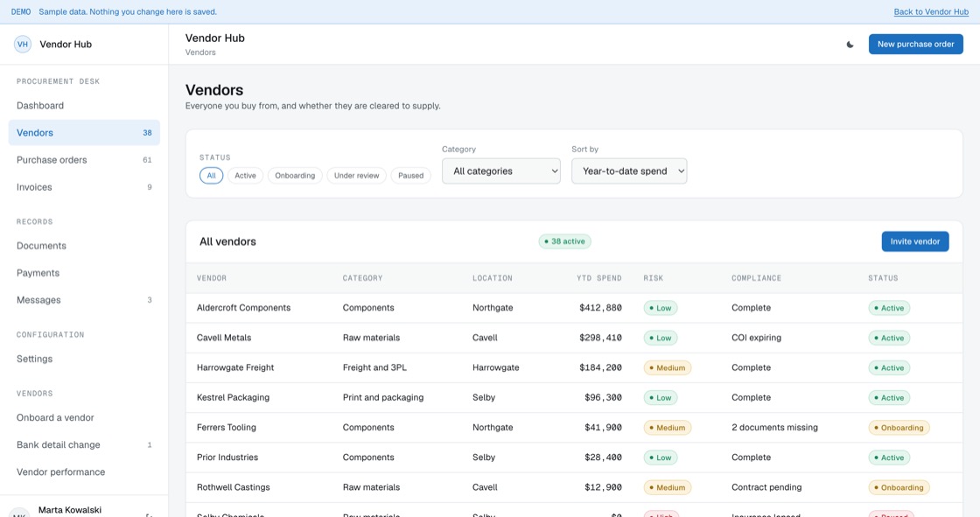Click the Risk column header
980x517 pixels.
coord(653,278)
